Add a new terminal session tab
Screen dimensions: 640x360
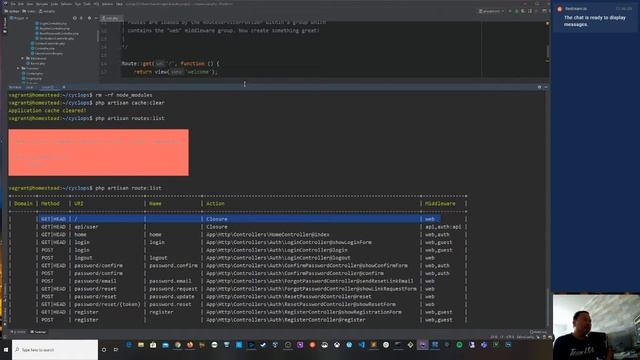click(x=64, y=87)
